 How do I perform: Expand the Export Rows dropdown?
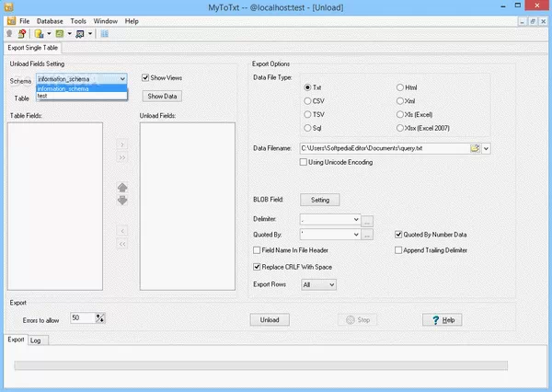(330, 285)
